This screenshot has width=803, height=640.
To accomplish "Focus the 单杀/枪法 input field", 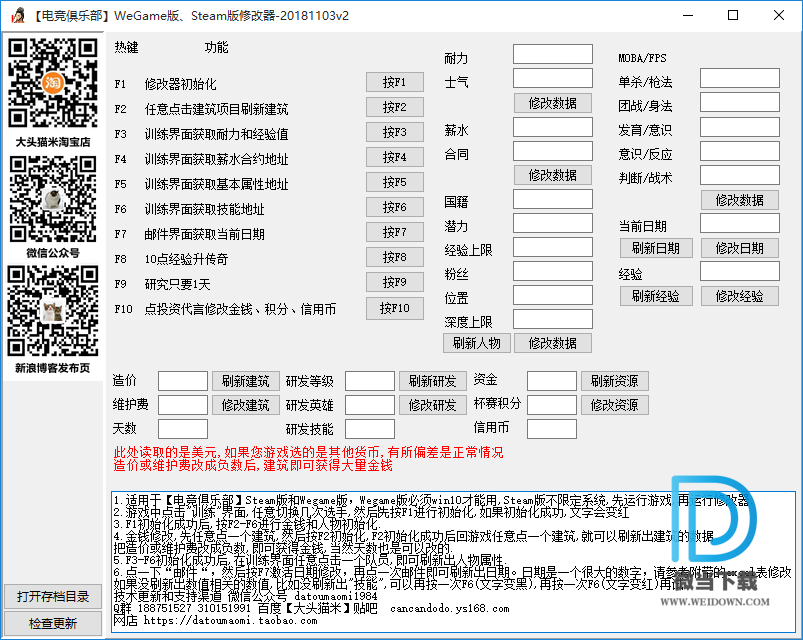I will pos(740,78).
